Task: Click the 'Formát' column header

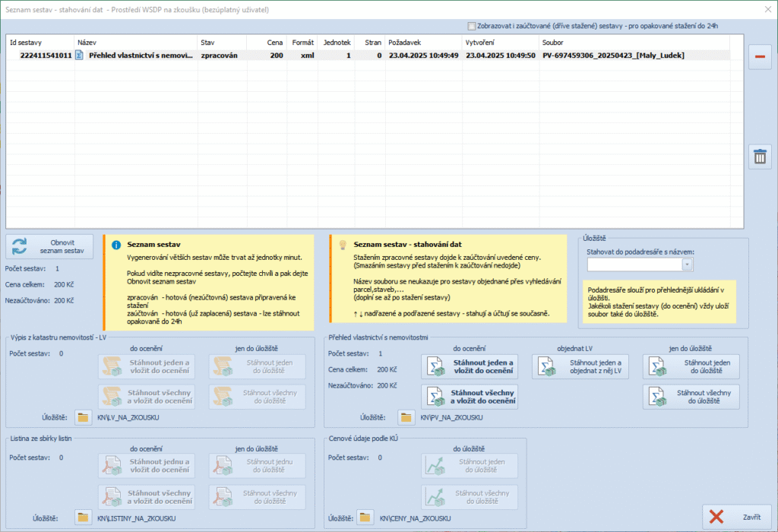Action: click(302, 43)
